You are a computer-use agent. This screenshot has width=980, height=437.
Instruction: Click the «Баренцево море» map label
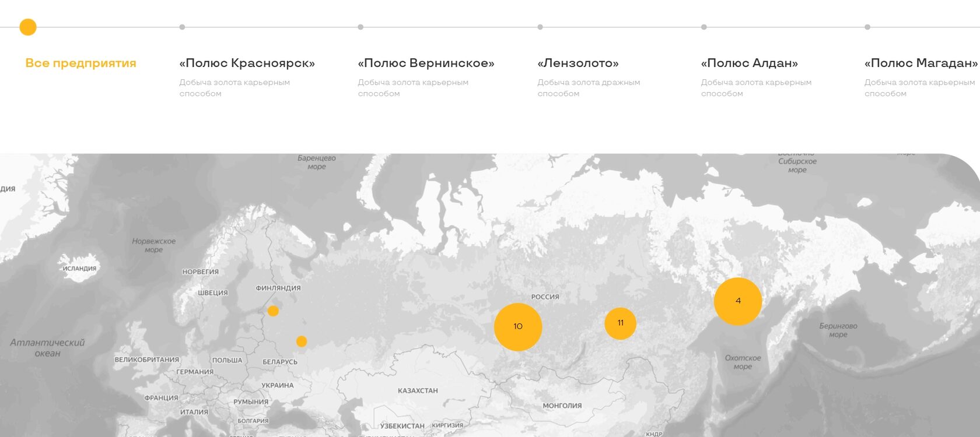317,163
